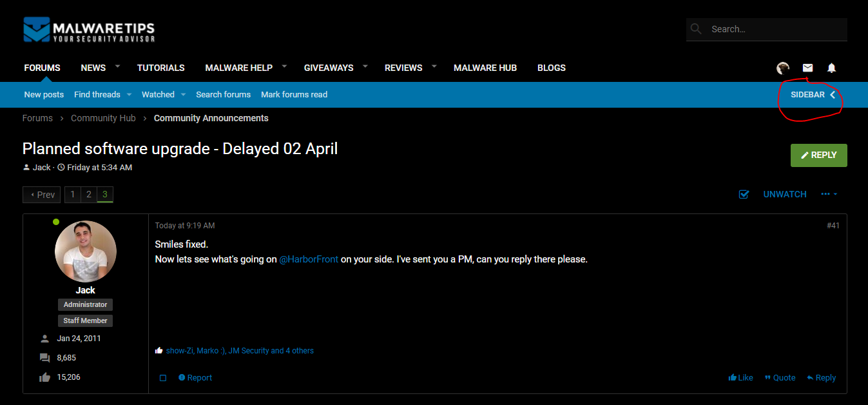Click the green REPLY button
This screenshot has height=405, width=868.
(819, 155)
